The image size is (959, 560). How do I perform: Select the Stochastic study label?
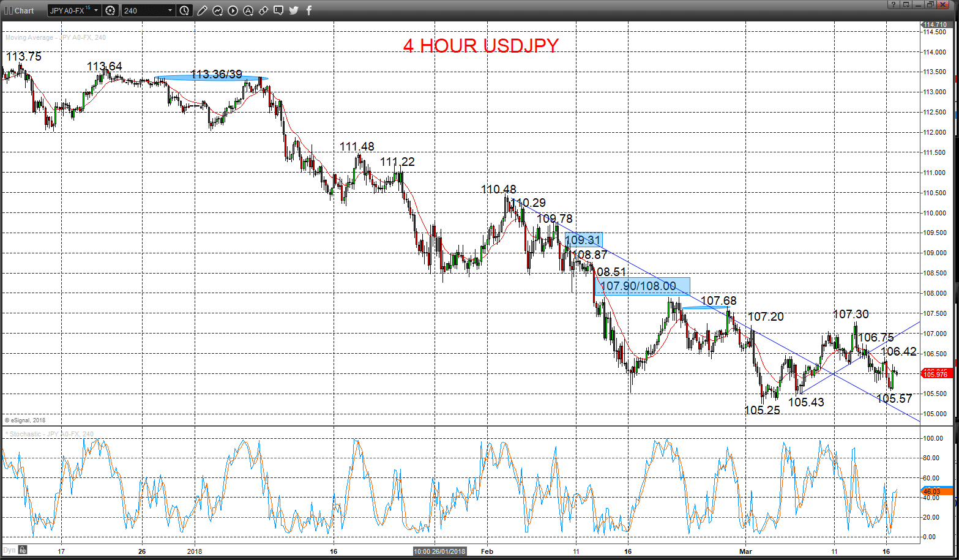(x=50, y=434)
